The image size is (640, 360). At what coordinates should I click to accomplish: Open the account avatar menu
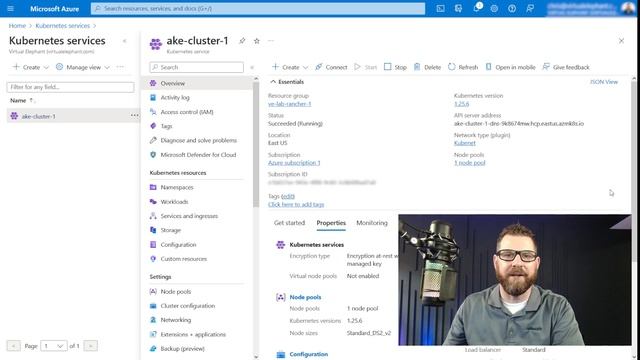628,8
